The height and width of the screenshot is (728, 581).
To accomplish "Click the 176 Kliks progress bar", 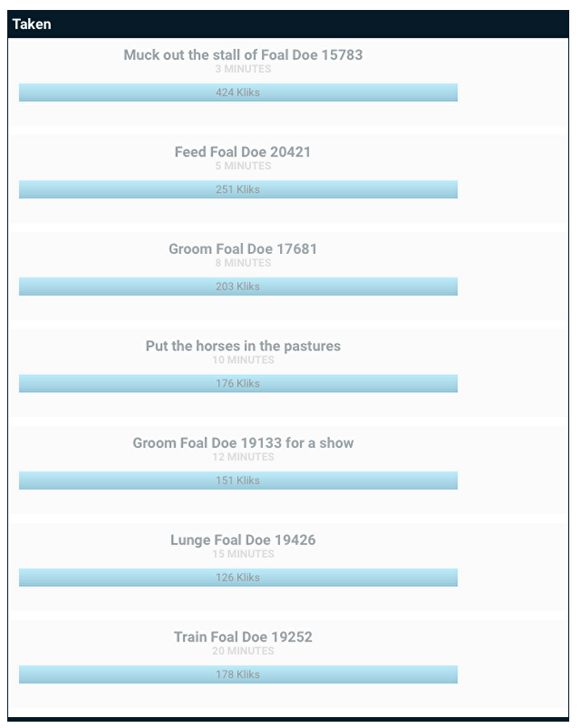I will pos(238,383).
